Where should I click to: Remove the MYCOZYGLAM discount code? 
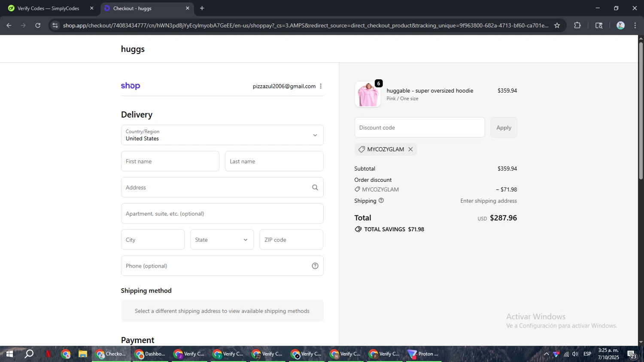410,149
